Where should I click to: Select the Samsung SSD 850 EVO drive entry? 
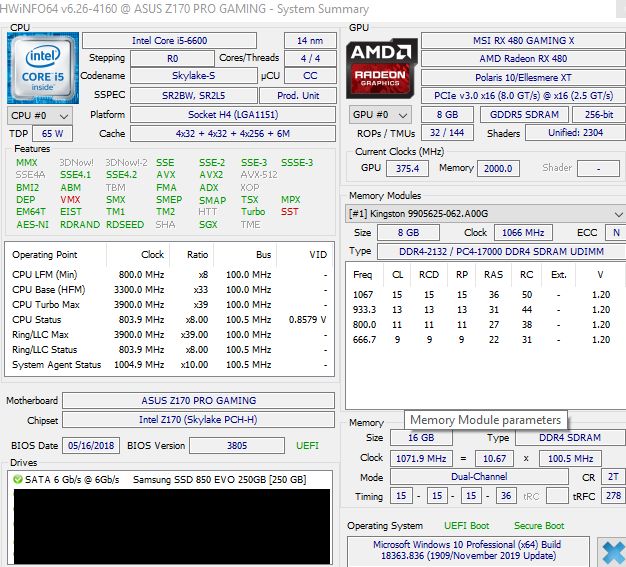click(x=169, y=480)
